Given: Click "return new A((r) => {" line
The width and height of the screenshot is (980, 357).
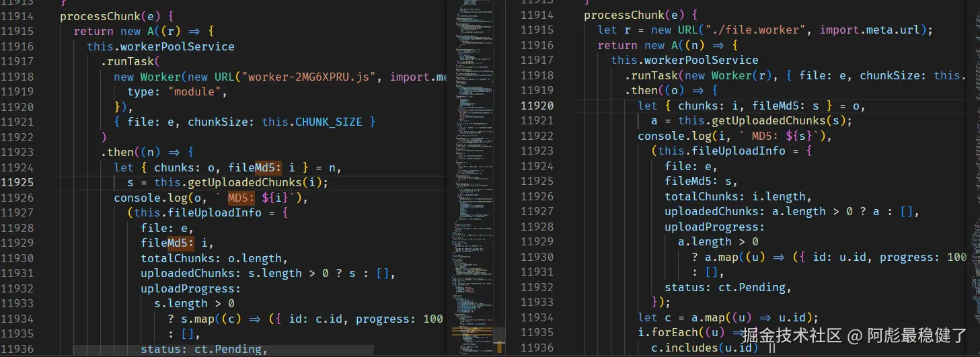Looking at the screenshot, I should tap(143, 32).
